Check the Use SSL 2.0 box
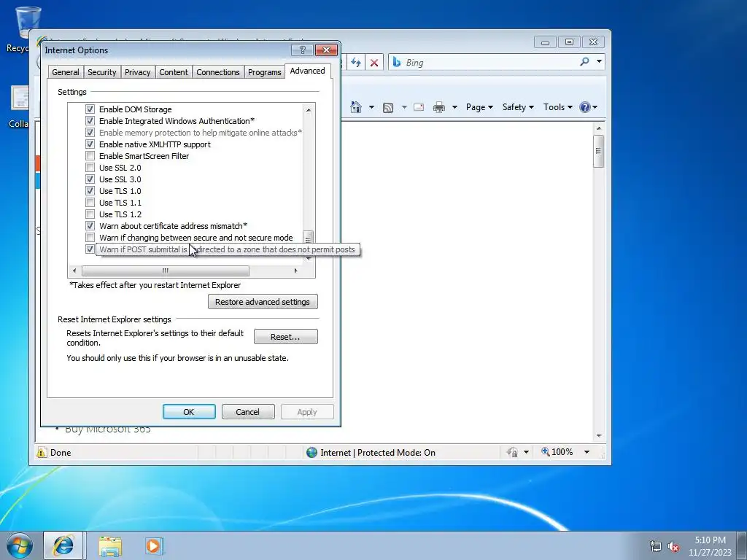This screenshot has width=747, height=560. pyautogui.click(x=90, y=168)
